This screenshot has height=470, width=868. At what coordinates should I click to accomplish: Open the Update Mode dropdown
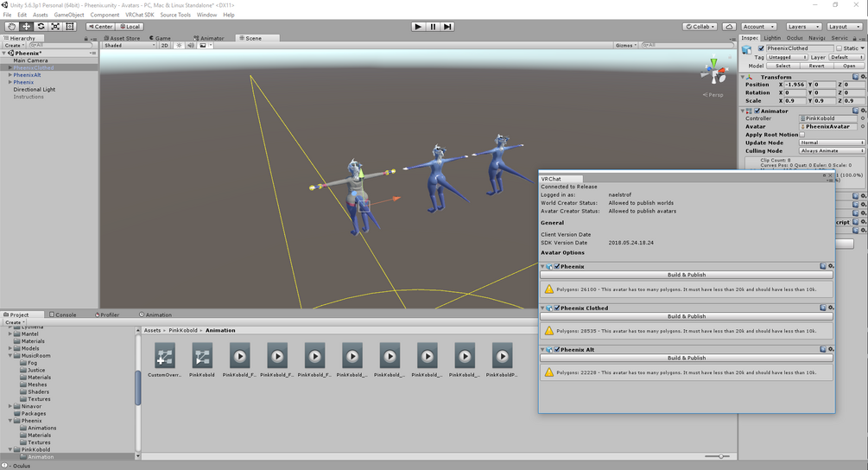(x=832, y=143)
